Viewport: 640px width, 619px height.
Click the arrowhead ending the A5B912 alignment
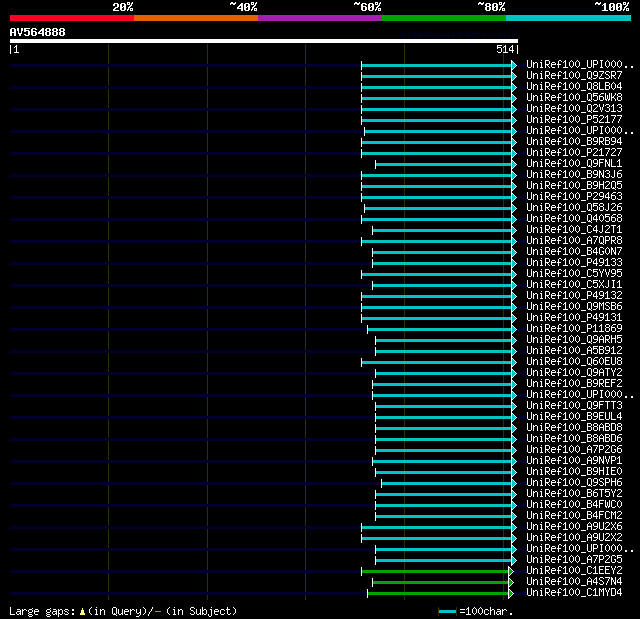coord(514,351)
